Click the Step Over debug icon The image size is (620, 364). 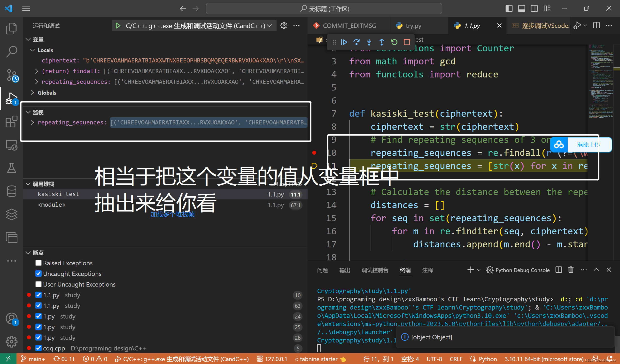pyautogui.click(x=356, y=42)
